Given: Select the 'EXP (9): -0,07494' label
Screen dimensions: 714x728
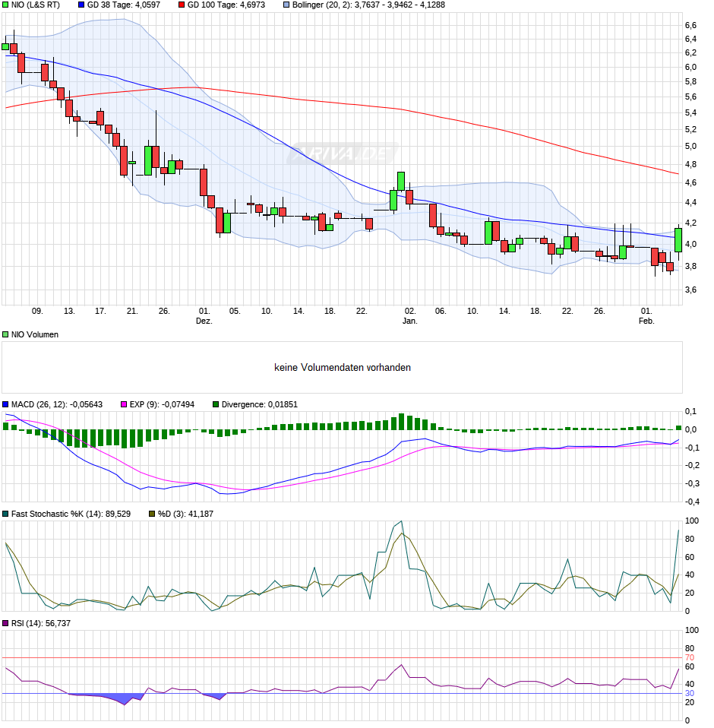Looking at the screenshot, I should click(162, 405).
